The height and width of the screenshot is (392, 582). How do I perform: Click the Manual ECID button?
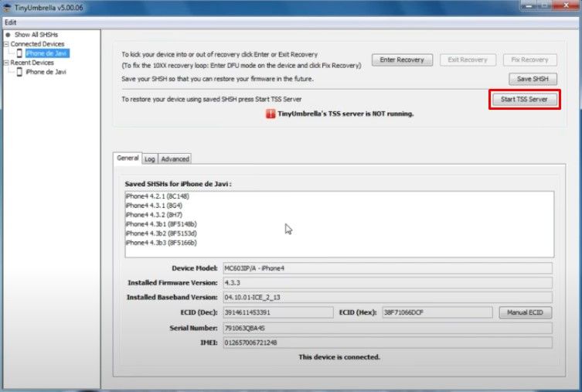coord(526,312)
